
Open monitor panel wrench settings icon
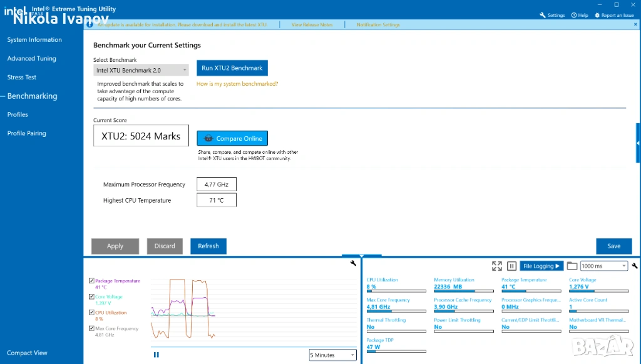[635, 266]
